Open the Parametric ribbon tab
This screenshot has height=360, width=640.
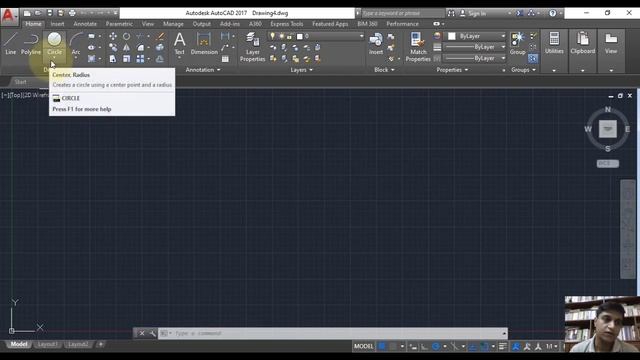coord(119,24)
